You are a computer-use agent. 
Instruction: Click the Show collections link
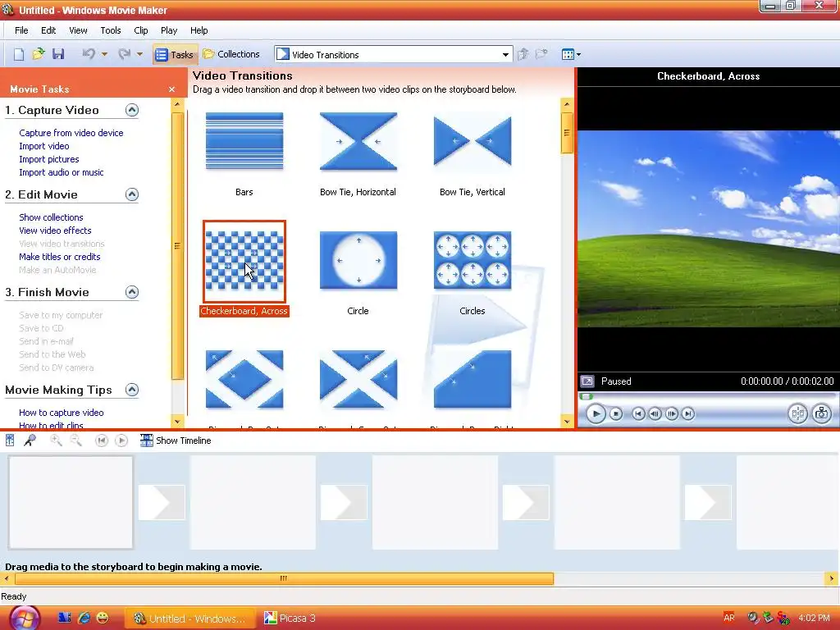tap(51, 217)
